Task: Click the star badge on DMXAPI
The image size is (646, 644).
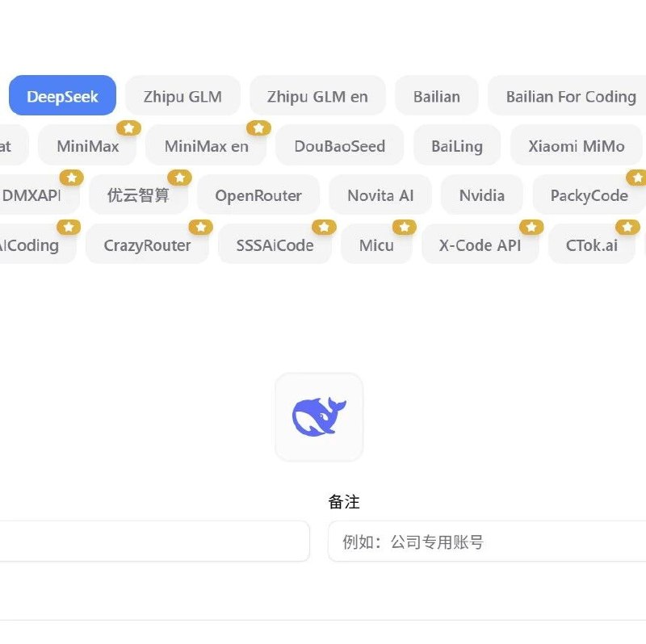Action: coord(72,178)
